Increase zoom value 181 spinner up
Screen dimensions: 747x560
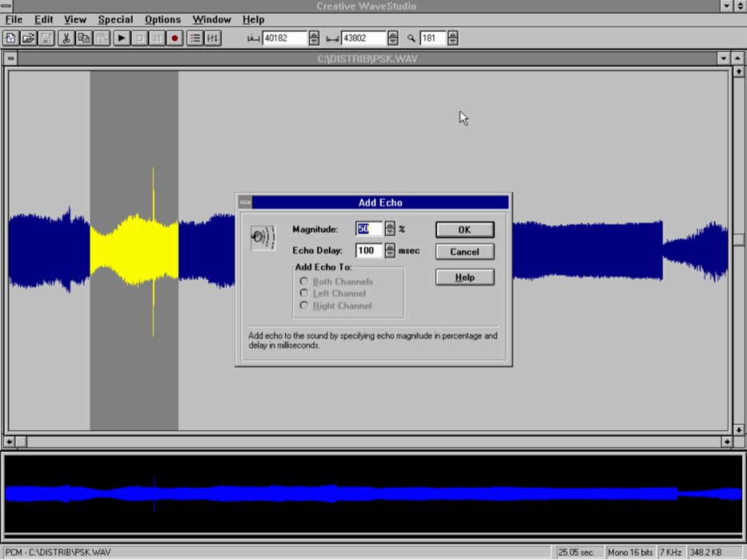click(452, 34)
